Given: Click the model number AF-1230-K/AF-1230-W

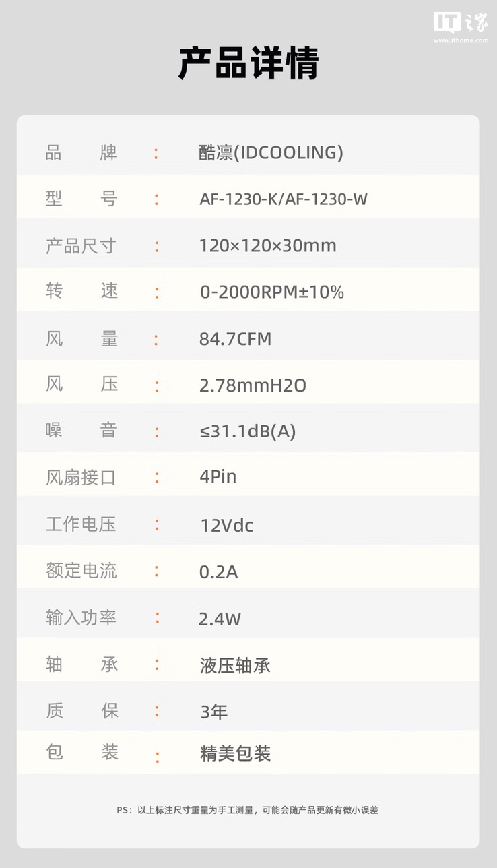Looking at the screenshot, I should click(284, 199).
